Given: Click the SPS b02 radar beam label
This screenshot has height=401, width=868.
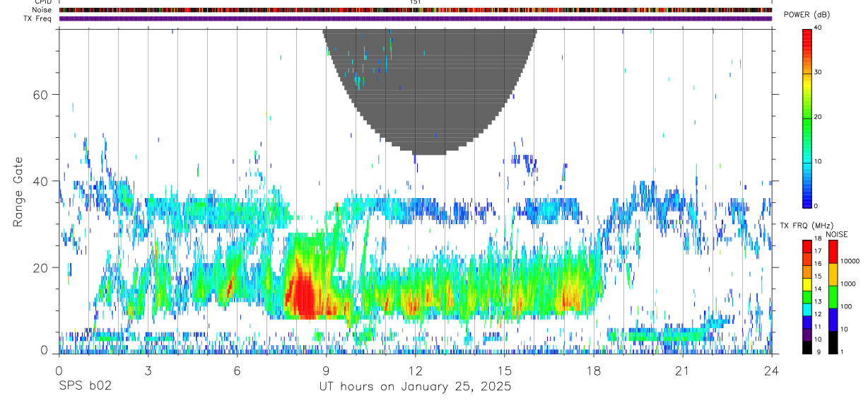Looking at the screenshot, I should pos(84,386).
